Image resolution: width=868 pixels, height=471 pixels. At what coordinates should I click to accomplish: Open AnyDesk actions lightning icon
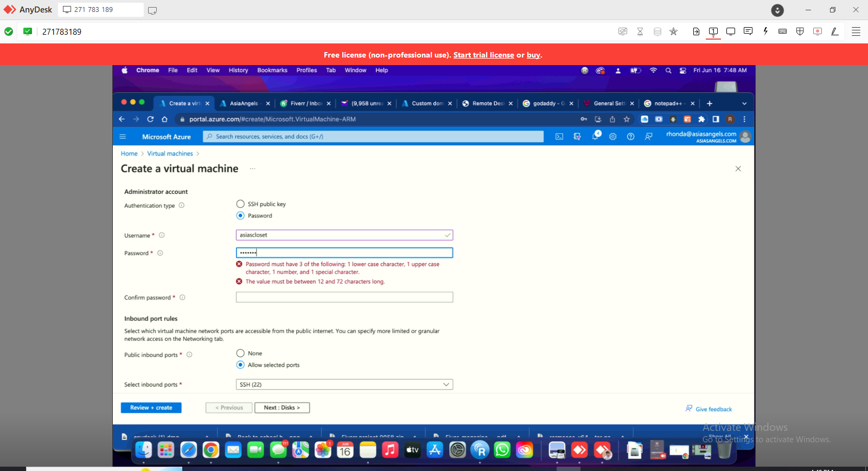[765, 31]
